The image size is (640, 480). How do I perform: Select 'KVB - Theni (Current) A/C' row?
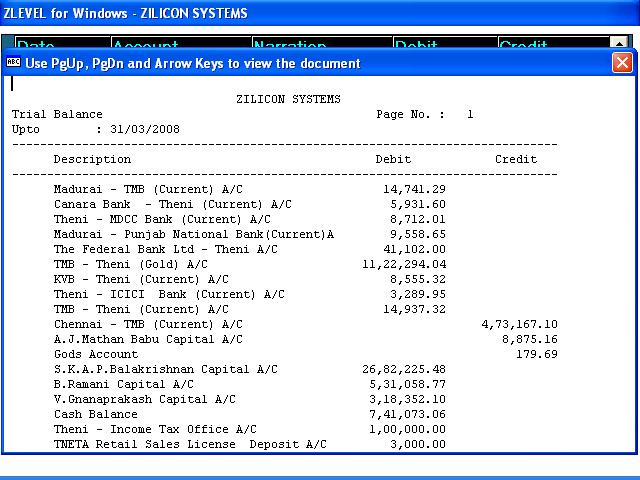pos(141,280)
